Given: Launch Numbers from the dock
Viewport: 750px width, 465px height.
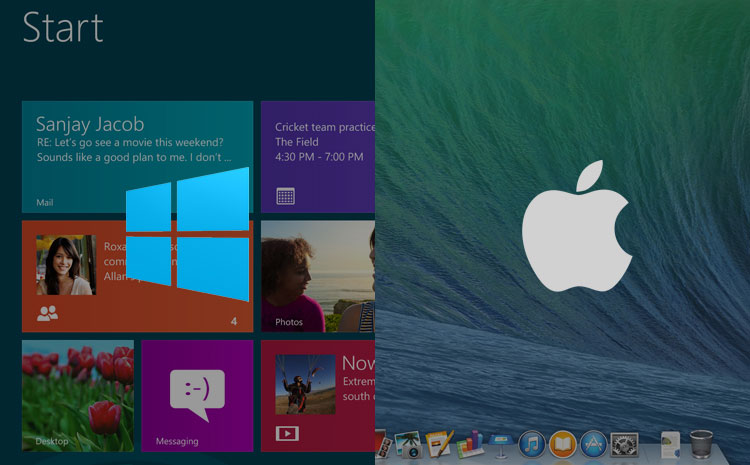Looking at the screenshot, I should click(469, 444).
